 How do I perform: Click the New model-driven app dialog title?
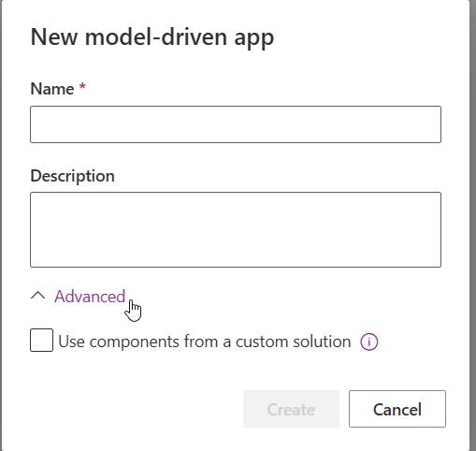pos(152,37)
